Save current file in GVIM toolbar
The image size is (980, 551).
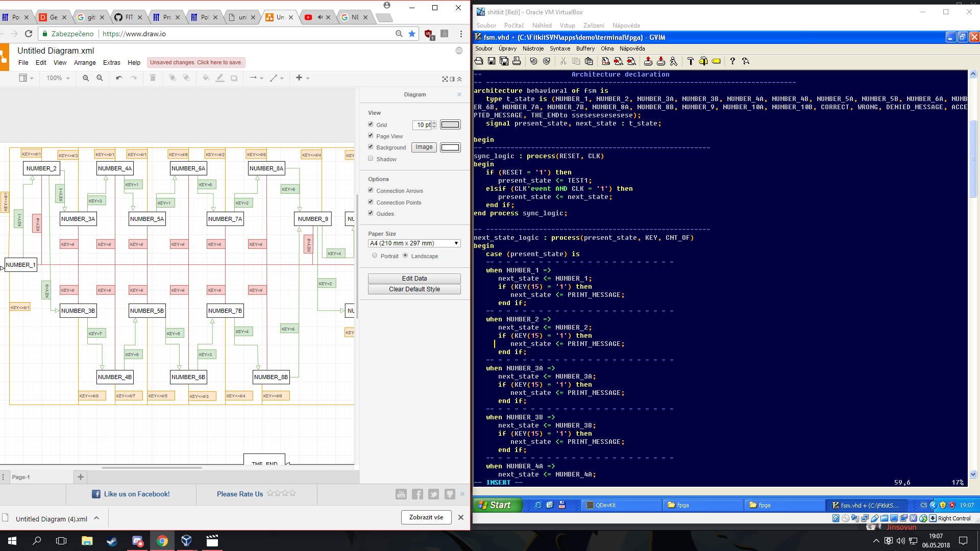pyautogui.click(x=492, y=61)
